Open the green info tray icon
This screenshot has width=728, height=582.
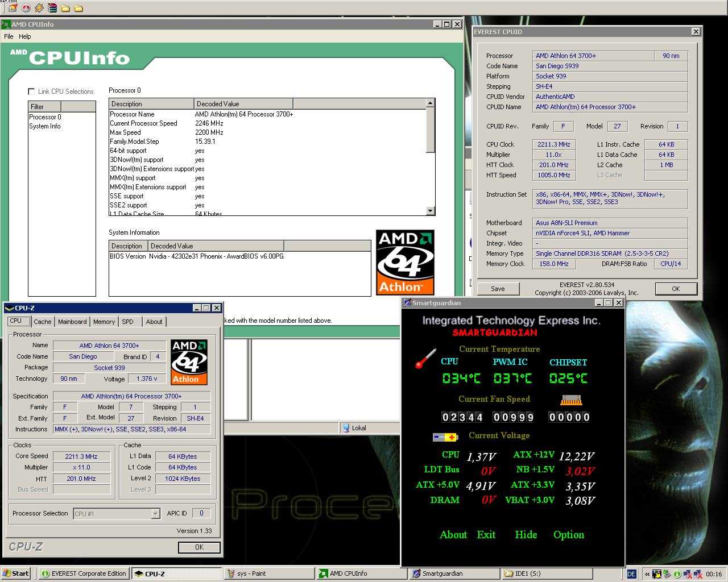click(x=677, y=574)
